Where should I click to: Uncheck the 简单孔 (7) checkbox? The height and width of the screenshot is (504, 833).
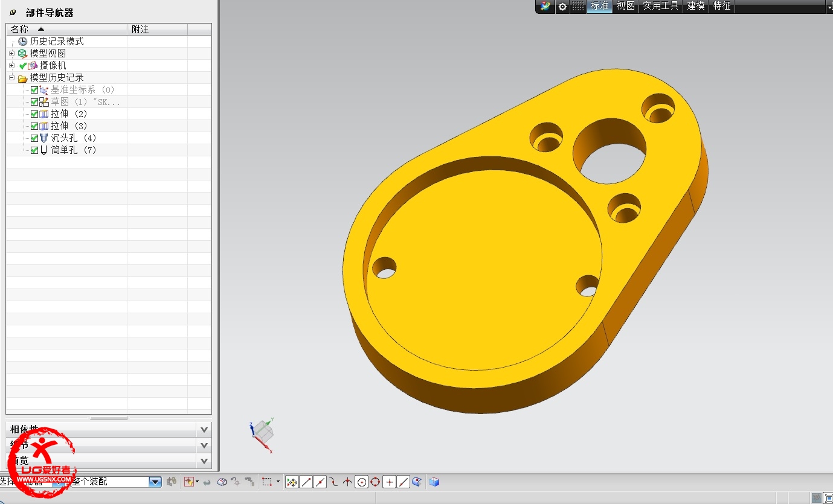(x=34, y=150)
